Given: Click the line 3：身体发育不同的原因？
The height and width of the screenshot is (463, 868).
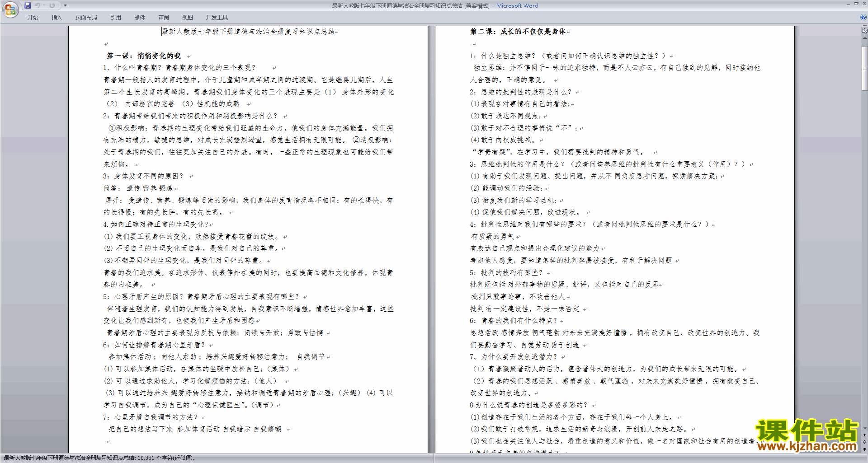Looking at the screenshot, I should pos(143,176).
